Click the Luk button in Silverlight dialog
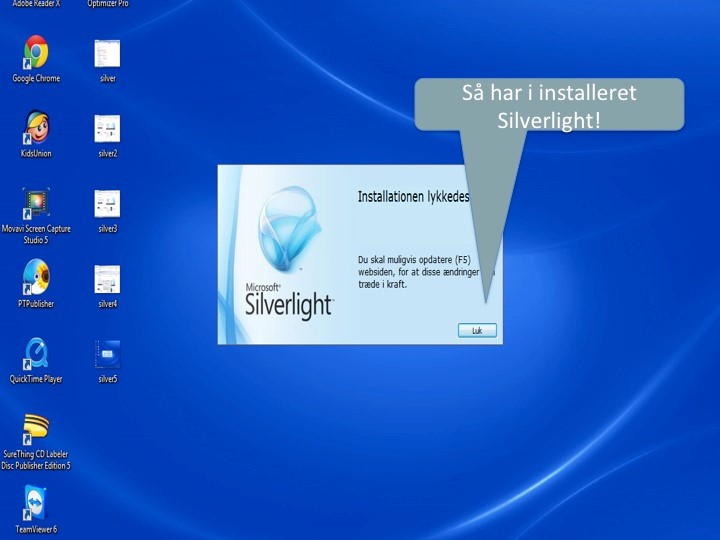This screenshot has width=720, height=540. pyautogui.click(x=477, y=330)
